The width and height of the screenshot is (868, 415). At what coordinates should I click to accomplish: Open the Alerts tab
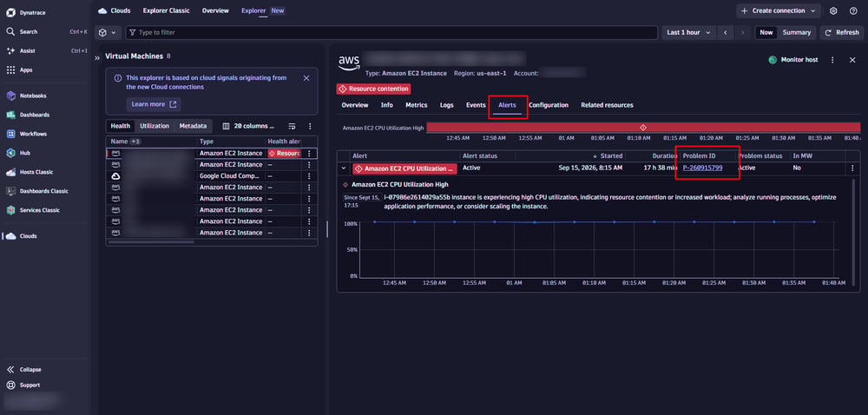[507, 105]
